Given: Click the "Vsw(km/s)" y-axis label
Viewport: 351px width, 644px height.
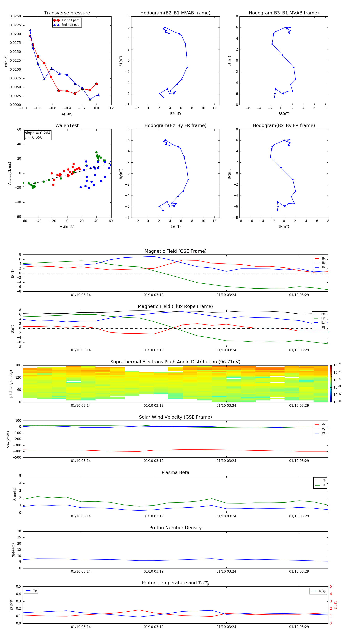Looking at the screenshot, I should coord(8,439).
